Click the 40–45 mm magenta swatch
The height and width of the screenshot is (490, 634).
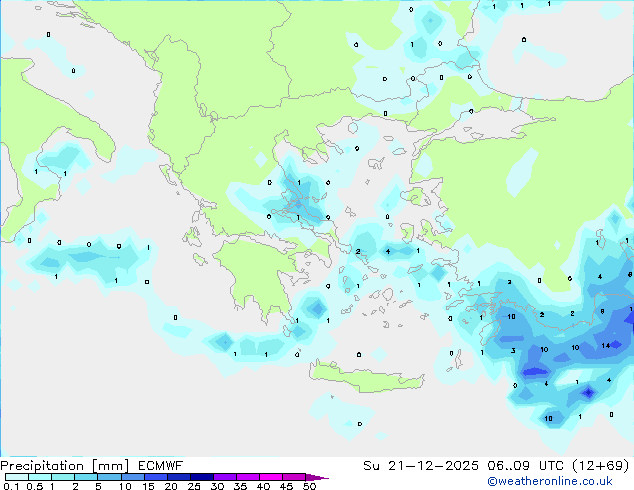coord(271,477)
